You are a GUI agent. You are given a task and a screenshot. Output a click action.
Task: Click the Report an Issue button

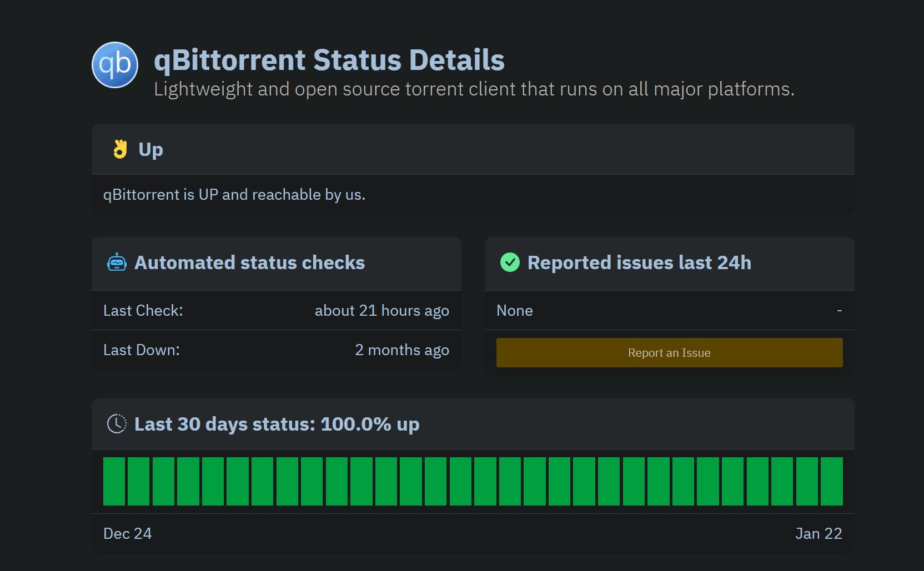click(x=669, y=352)
